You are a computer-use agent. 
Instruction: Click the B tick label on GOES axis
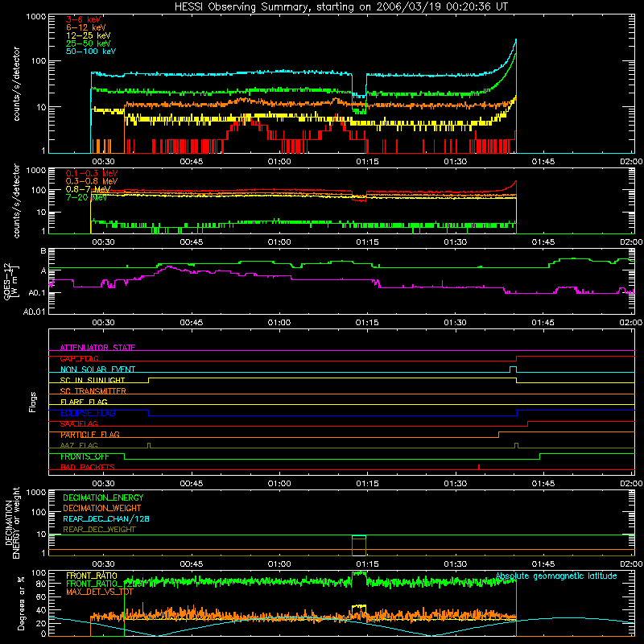[x=43, y=251]
